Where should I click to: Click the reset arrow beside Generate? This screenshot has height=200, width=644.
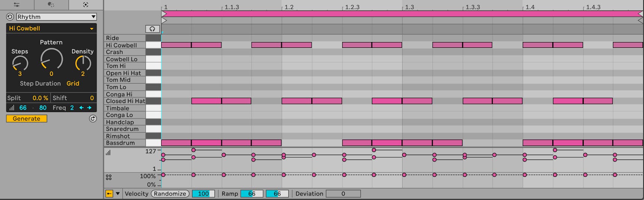[x=93, y=119]
